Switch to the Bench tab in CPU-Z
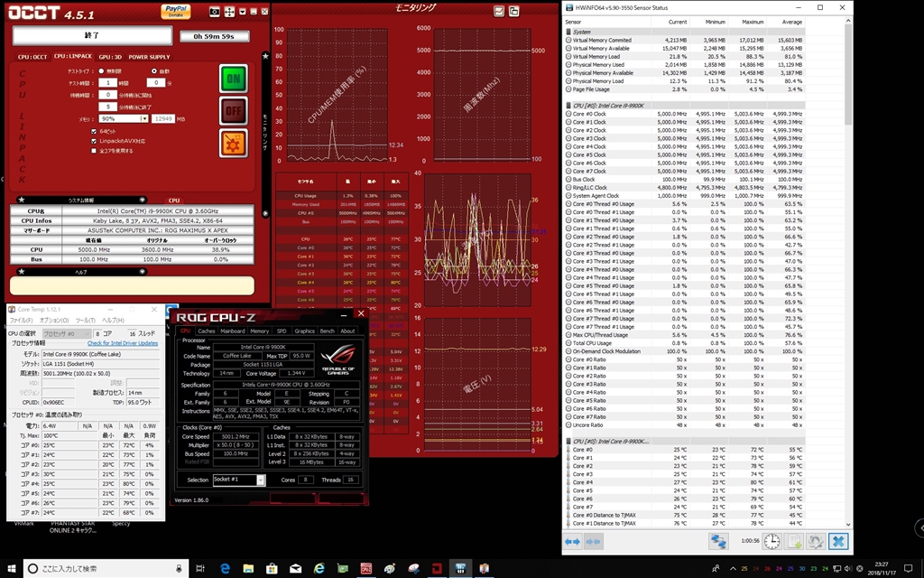The image size is (924, 578). coord(327,331)
